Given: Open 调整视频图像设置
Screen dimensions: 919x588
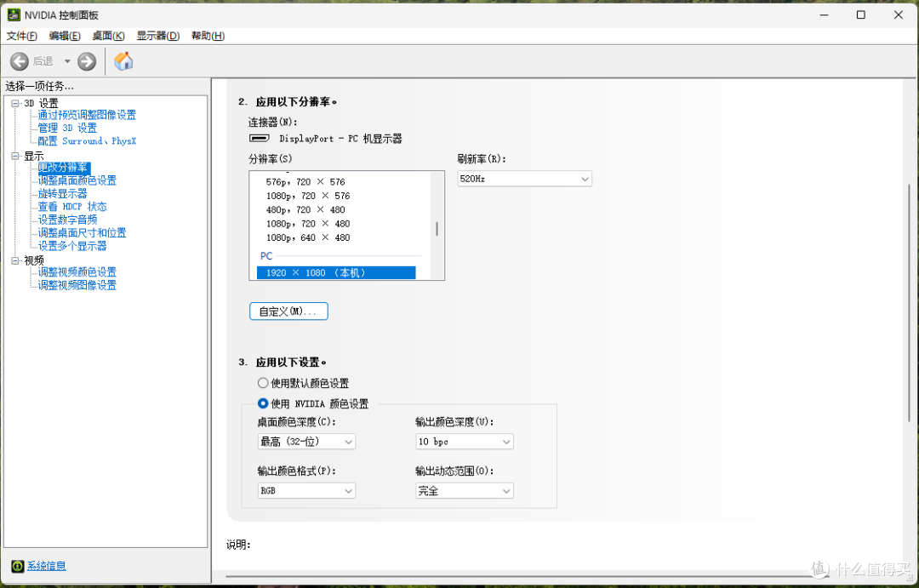Looking at the screenshot, I should (x=77, y=285).
